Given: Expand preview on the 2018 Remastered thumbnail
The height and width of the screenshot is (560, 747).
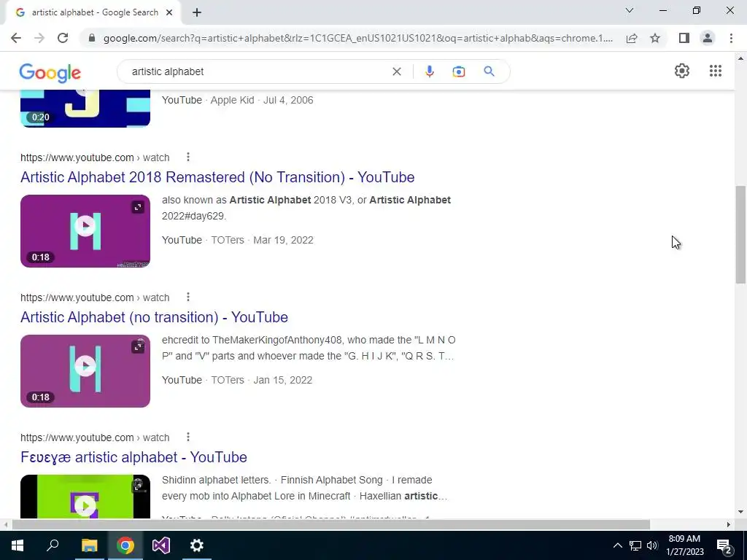Looking at the screenshot, I should (138, 207).
